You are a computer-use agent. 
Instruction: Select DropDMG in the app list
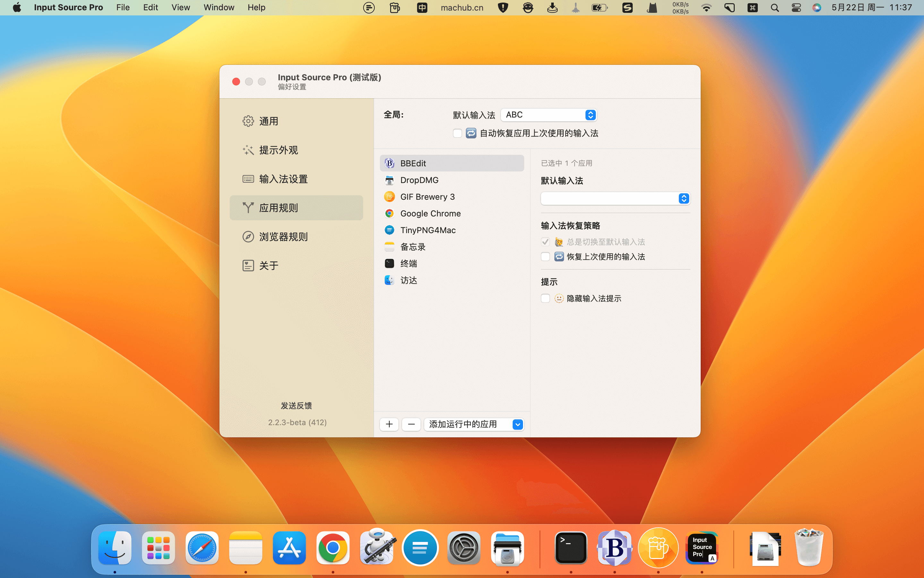tap(452, 180)
